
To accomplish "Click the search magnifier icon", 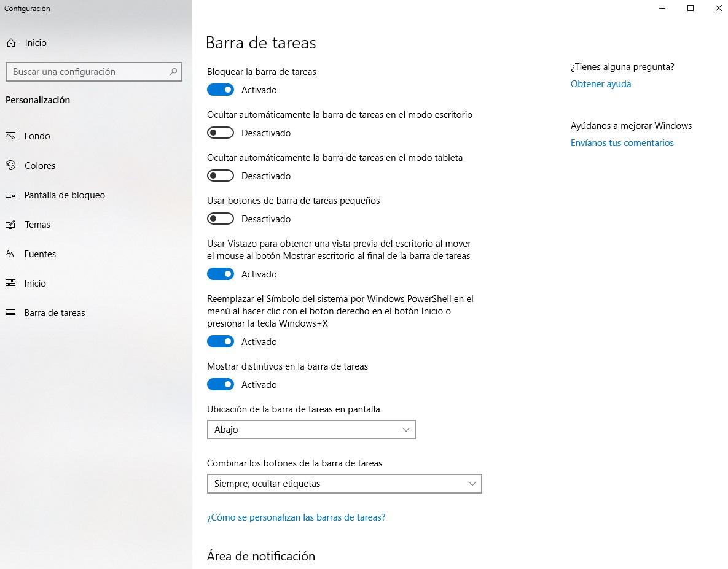I will tap(174, 72).
